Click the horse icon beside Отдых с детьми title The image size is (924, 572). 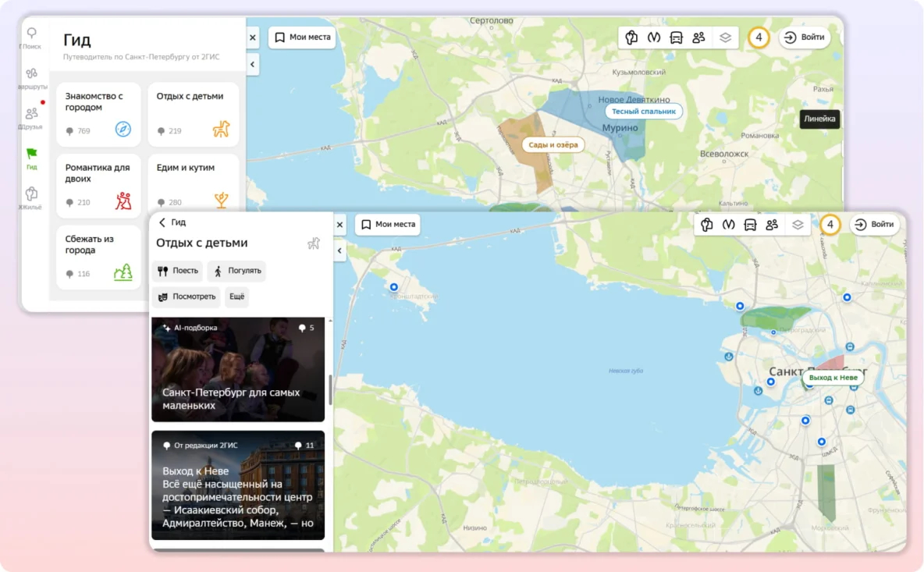pyautogui.click(x=314, y=243)
